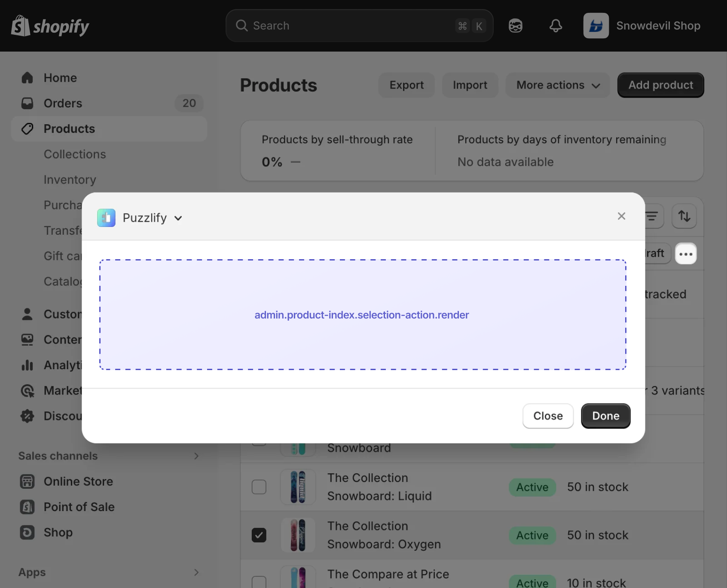The width and height of the screenshot is (727, 588).
Task: Click 10 in stock text
Action: coord(596,583)
